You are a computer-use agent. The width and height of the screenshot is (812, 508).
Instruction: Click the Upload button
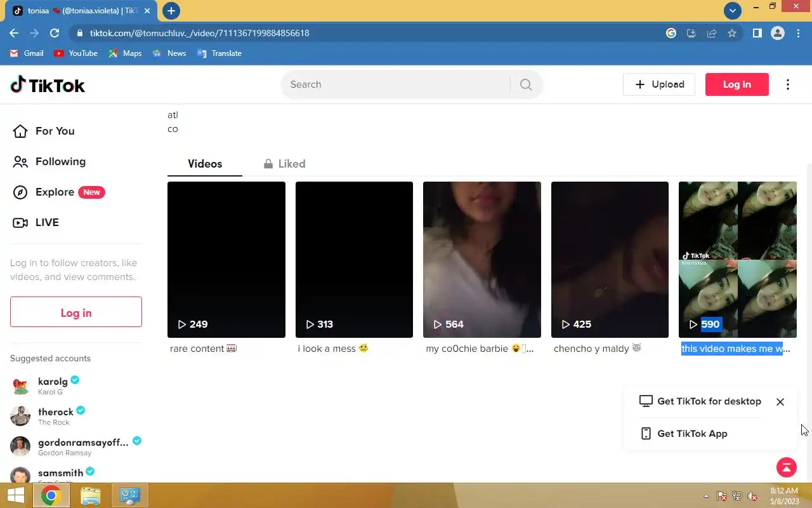(659, 84)
